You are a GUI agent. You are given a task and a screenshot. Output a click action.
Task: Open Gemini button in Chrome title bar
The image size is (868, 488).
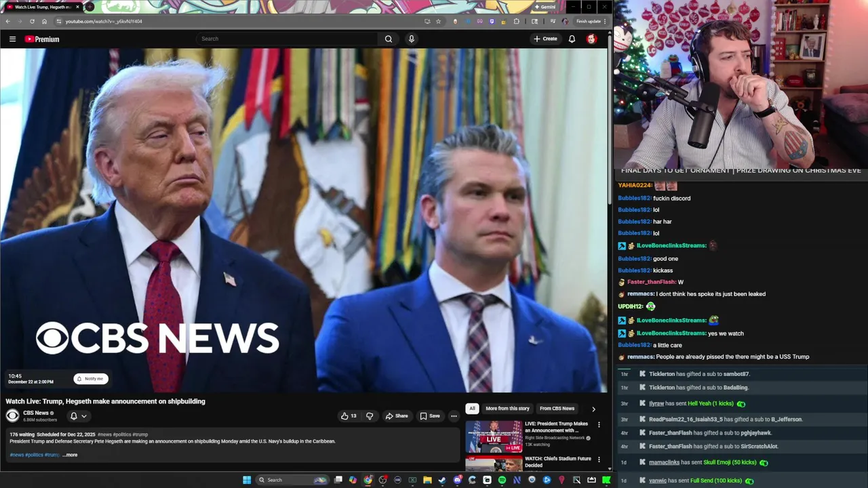[545, 7]
